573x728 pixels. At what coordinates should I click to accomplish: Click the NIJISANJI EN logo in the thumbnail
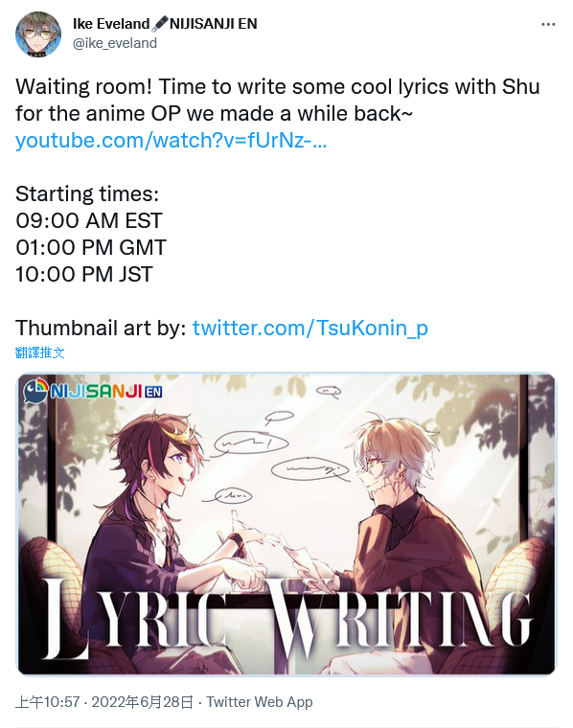[x=93, y=391]
